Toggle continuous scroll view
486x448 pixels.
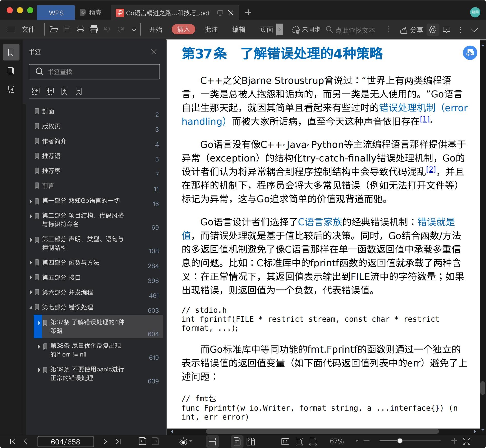212,441
